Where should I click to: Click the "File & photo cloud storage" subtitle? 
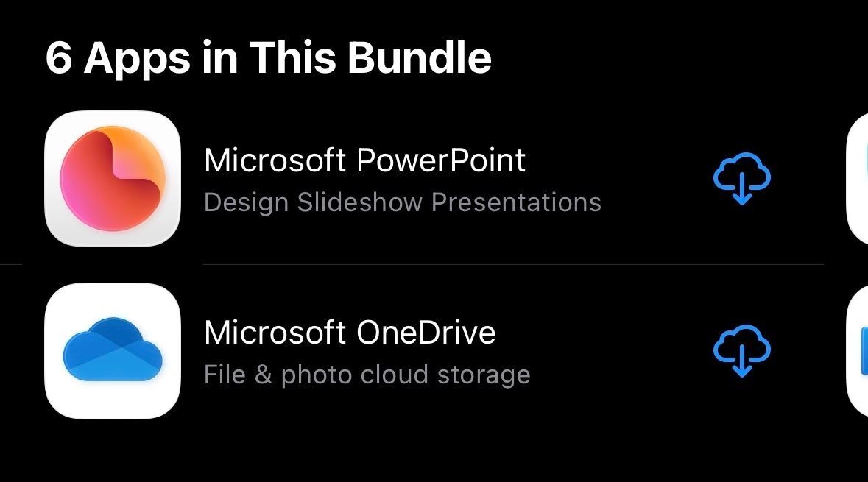(367, 375)
